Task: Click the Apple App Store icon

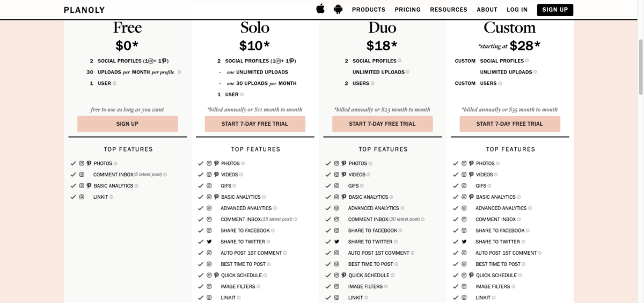Action: tap(320, 9)
